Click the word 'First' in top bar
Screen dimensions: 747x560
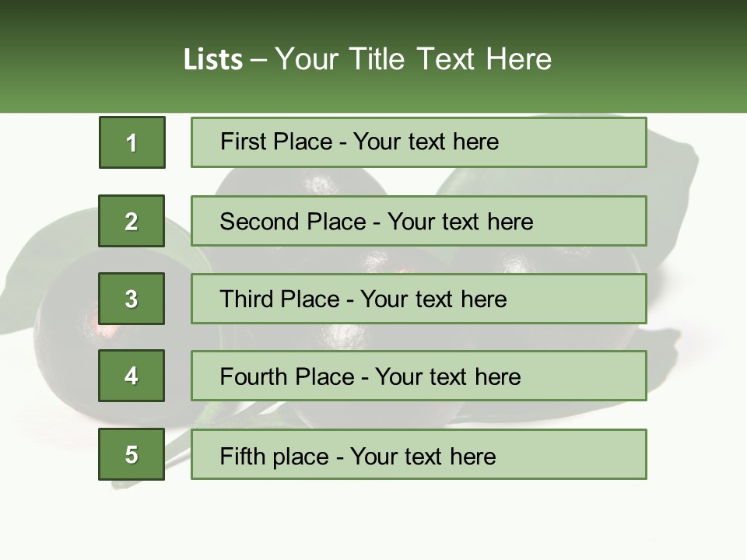[241, 142]
